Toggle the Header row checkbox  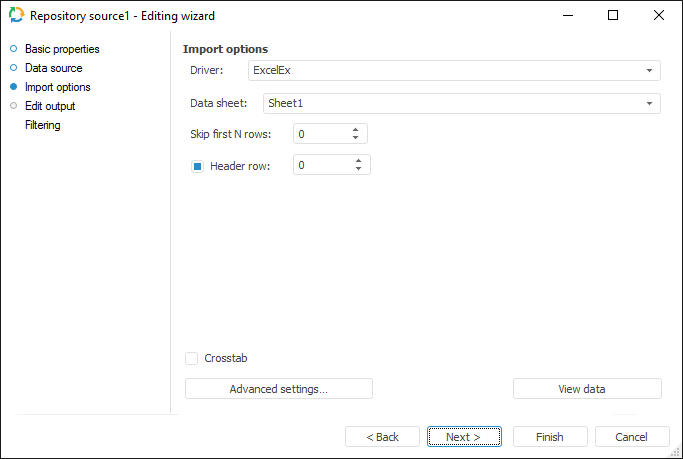pos(197,165)
